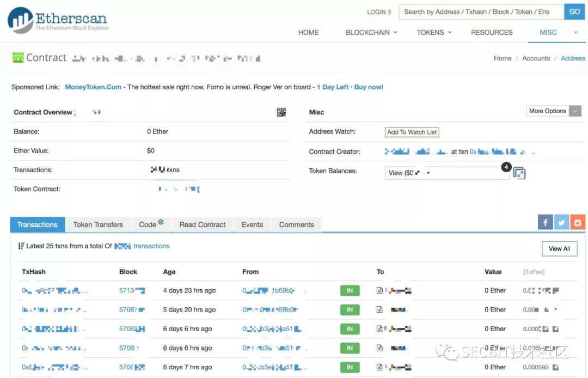588x378 pixels.
Task: Open the creation transaction hash link
Action: point(502,151)
